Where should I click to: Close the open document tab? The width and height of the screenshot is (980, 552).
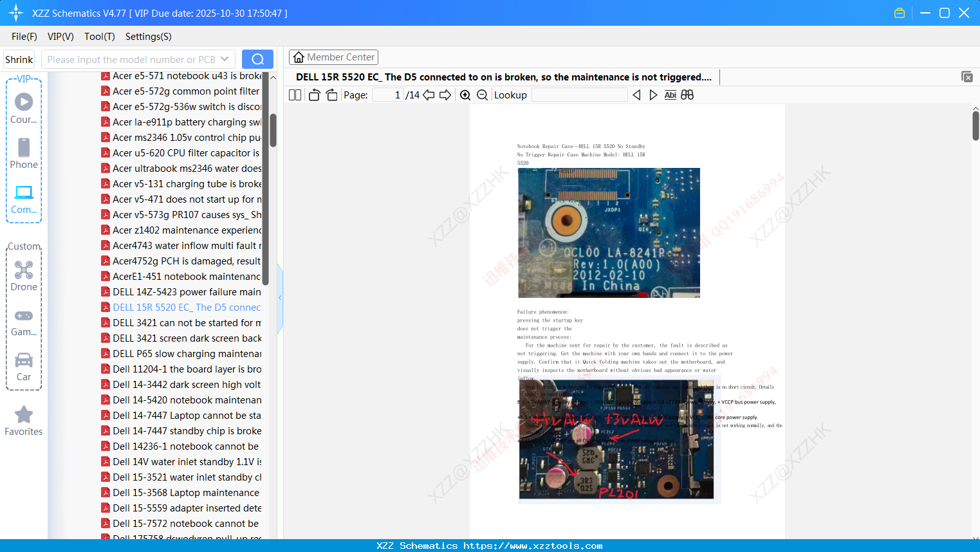967,77
